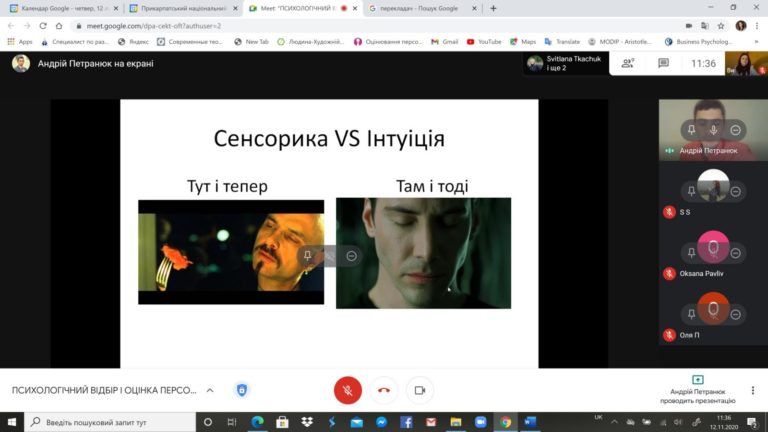The width and height of the screenshot is (768, 432).
Task: Open Microsoft Word from the taskbar
Action: coord(530,422)
